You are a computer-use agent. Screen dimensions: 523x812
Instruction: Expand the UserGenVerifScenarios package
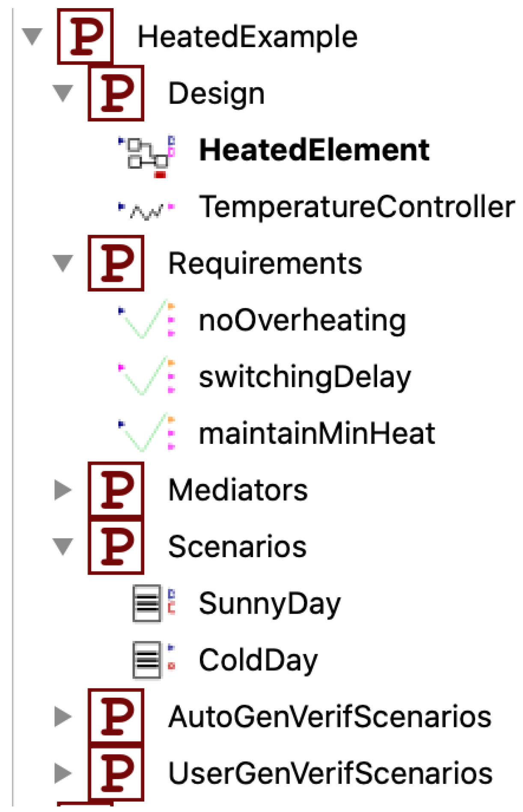[x=63, y=773]
